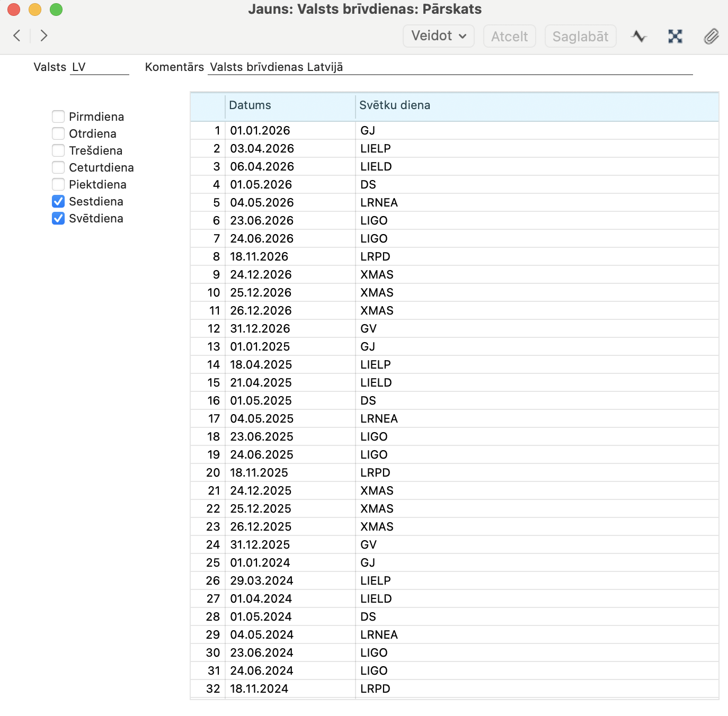This screenshot has height=716, width=728.
Task: Uncheck the Sestdiena checkbox
Action: pos(58,201)
